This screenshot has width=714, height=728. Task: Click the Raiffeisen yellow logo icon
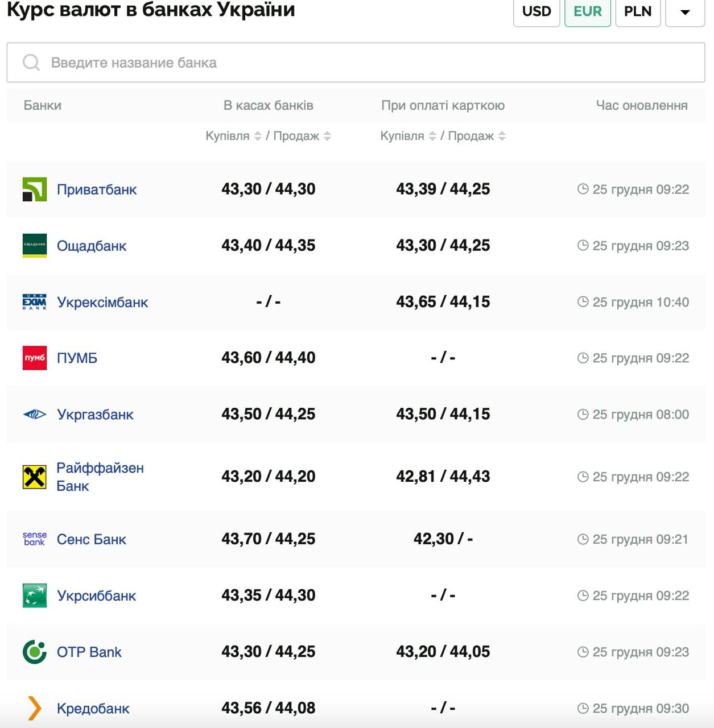(x=34, y=477)
